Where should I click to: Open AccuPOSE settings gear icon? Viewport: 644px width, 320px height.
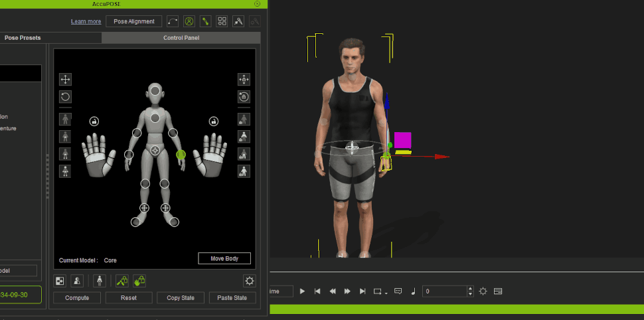click(x=250, y=281)
